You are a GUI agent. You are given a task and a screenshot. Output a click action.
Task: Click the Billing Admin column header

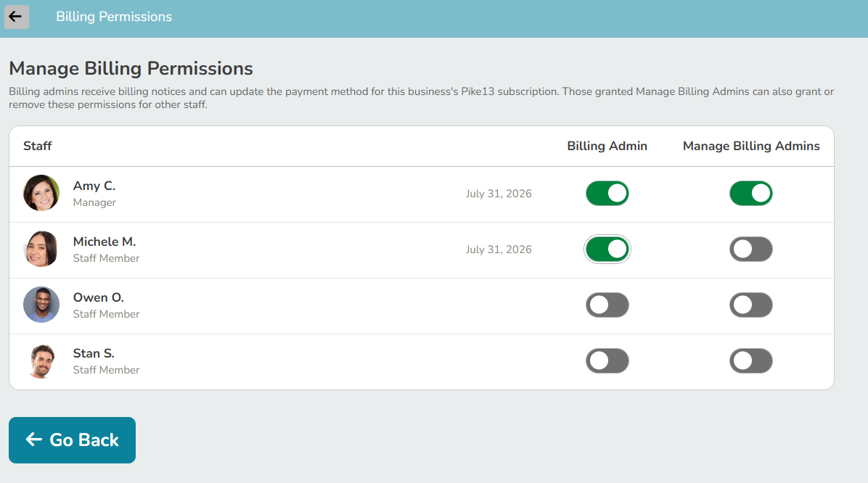pos(607,146)
